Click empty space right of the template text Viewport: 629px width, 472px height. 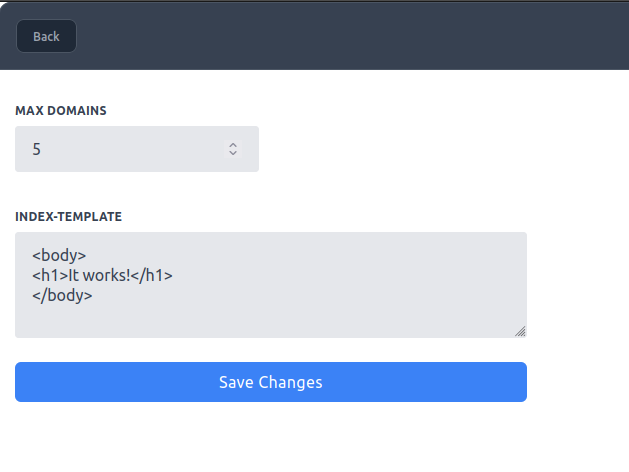[x=380, y=275]
